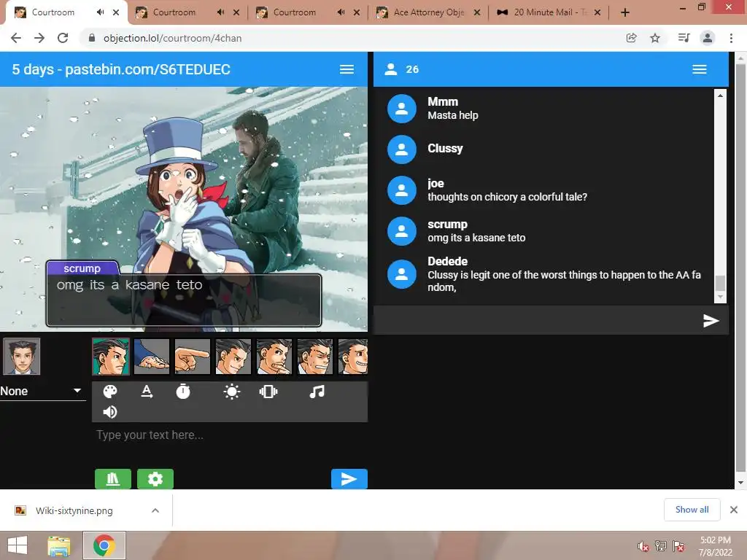The image size is (747, 560).
Task: Open the 'None' dropdown
Action: (42, 391)
